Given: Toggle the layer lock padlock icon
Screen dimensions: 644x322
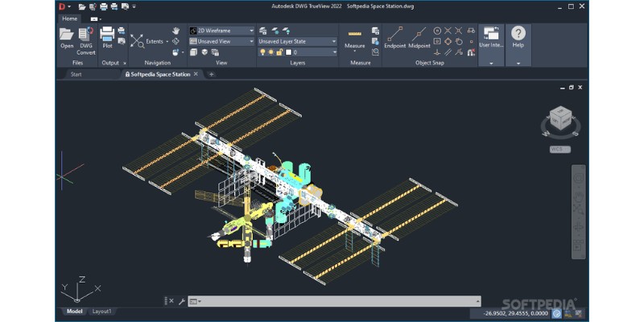Looking at the screenshot, I should click(x=279, y=52).
